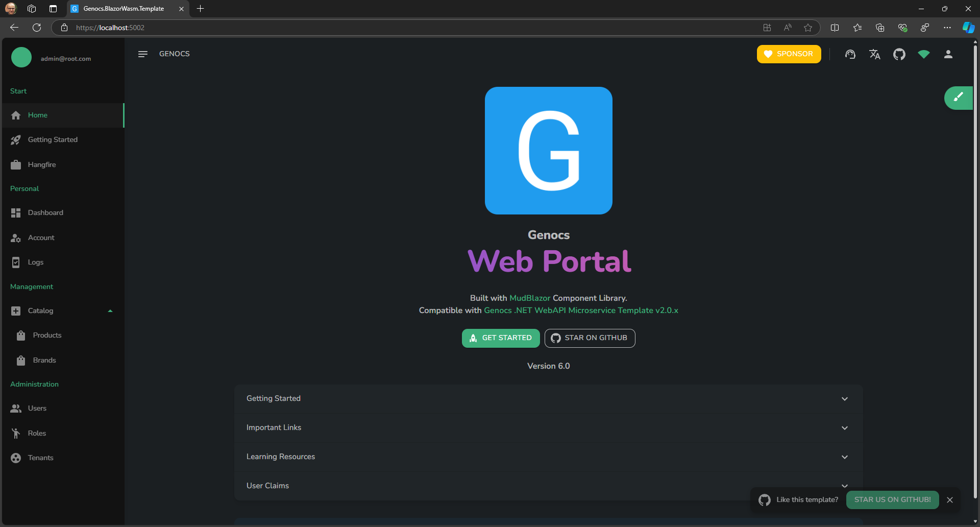980x527 pixels.
Task: Click the language translate icon
Action: pos(874,54)
